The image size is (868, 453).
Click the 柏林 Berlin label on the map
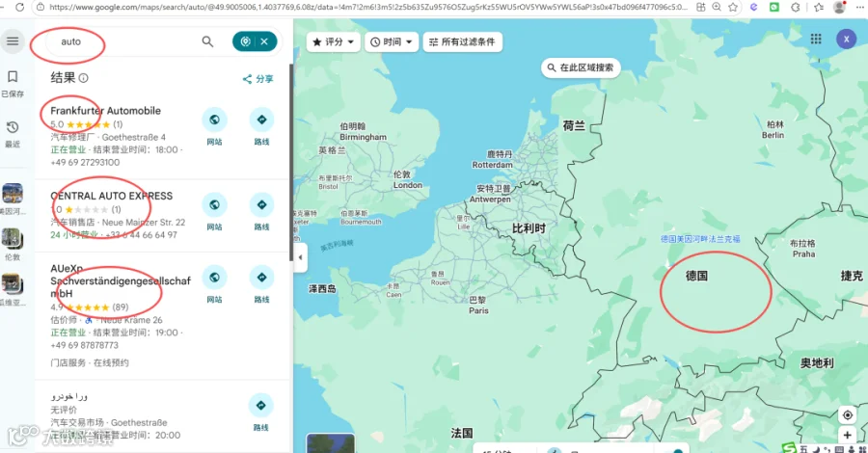[773, 129]
